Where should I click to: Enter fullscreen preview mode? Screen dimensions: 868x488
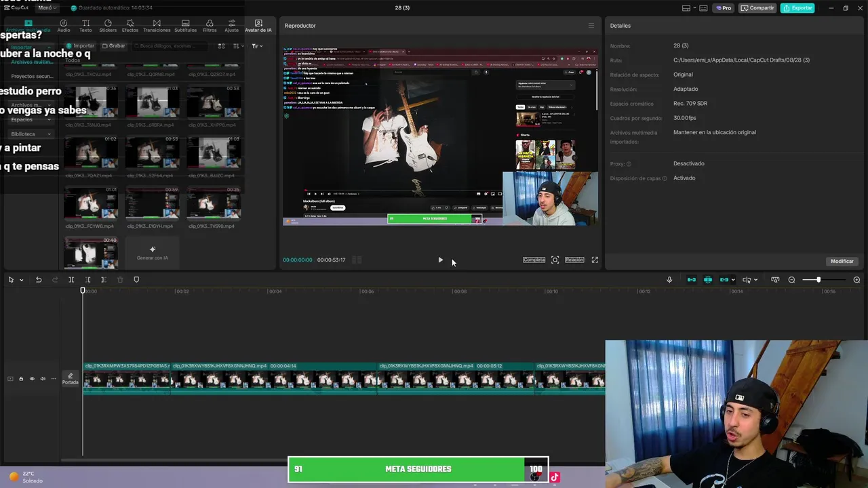tap(595, 260)
